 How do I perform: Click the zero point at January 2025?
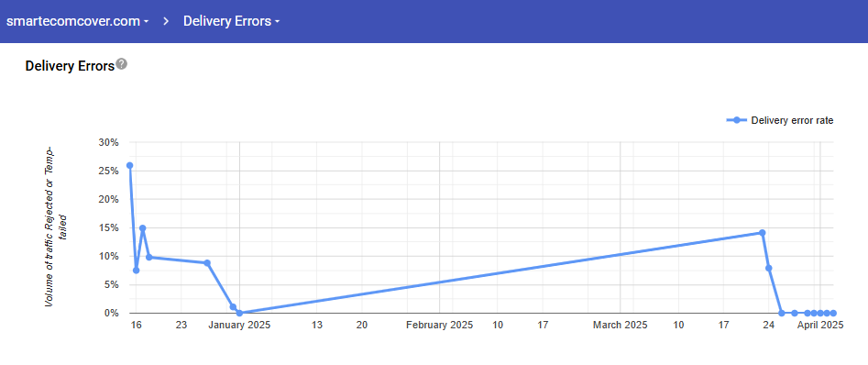[239, 313]
